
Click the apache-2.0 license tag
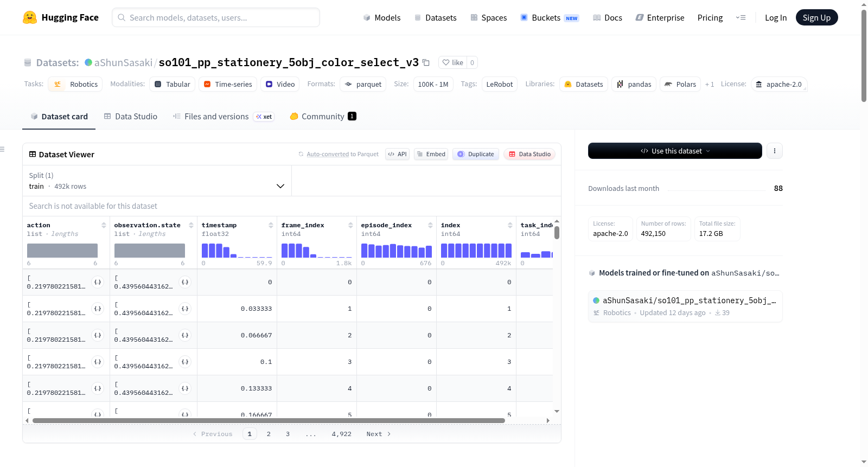point(779,84)
